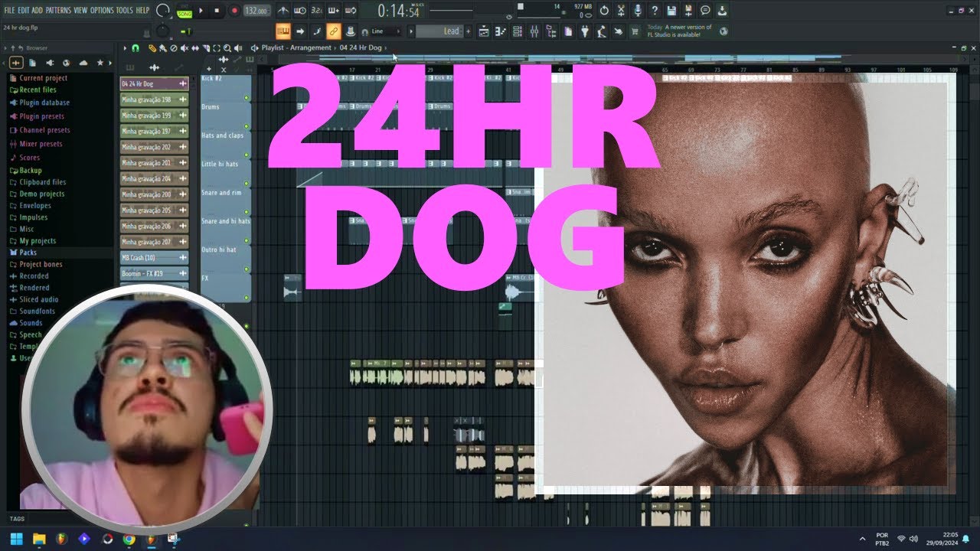Toggle wait for input before recording
Viewport: 980px width, 551px height.
tap(300, 11)
